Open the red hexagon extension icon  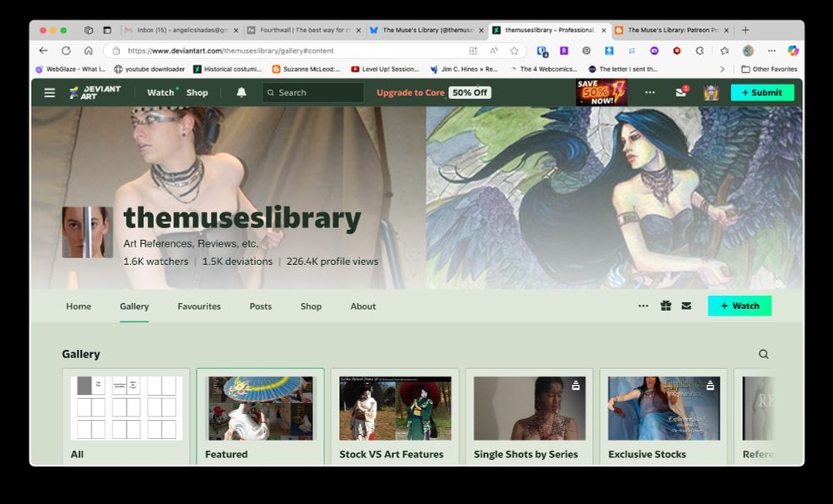pos(676,51)
